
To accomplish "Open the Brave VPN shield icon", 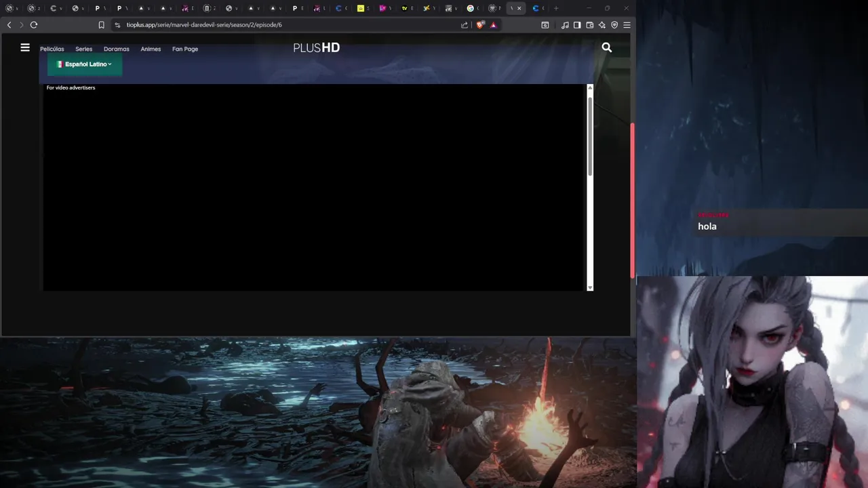I will click(x=614, y=25).
